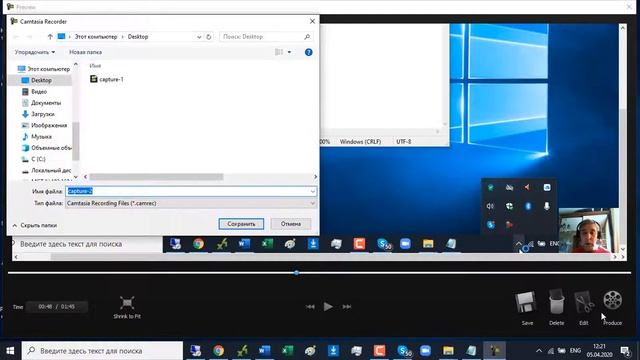Expand the view options dropdown arrow
The image size is (640, 360).
click(x=289, y=52)
